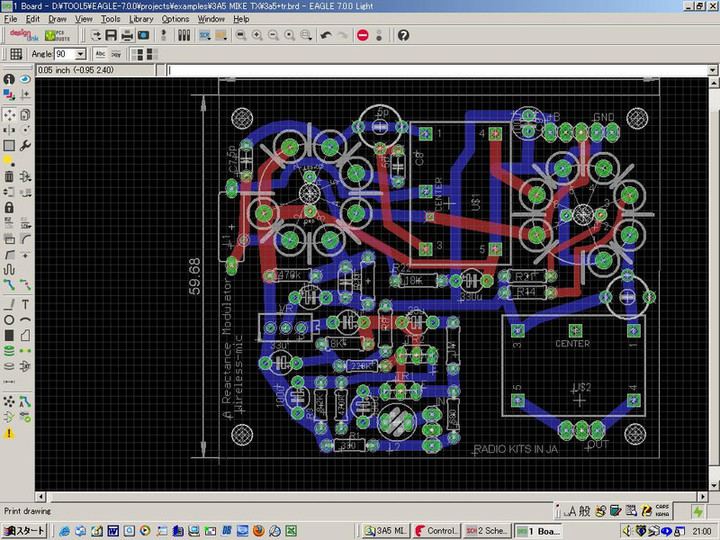Switch to the Control Panel taskbar button

[436, 530]
